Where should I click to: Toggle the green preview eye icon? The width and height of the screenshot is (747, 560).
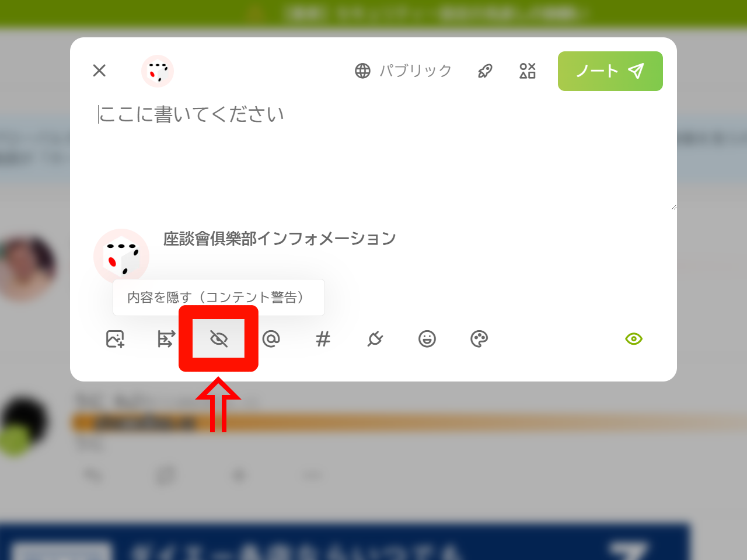(634, 339)
